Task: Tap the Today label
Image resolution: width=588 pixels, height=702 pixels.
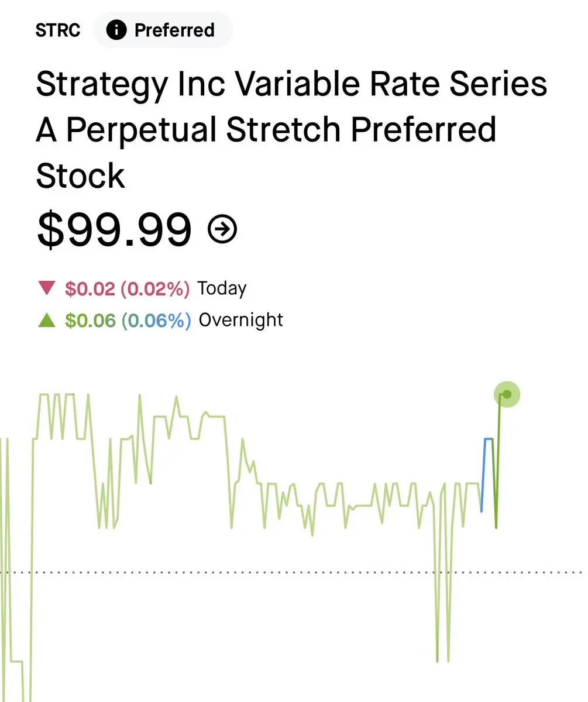Action: pos(222,288)
